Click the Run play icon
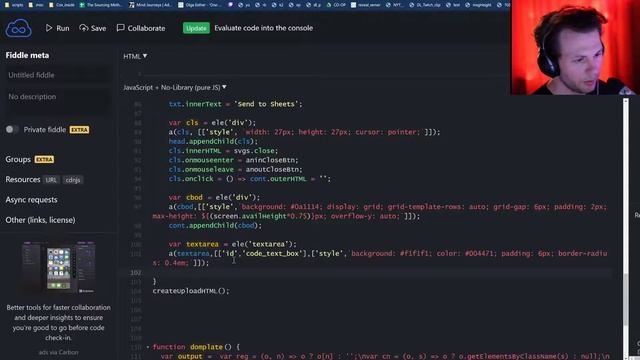 click(49, 28)
